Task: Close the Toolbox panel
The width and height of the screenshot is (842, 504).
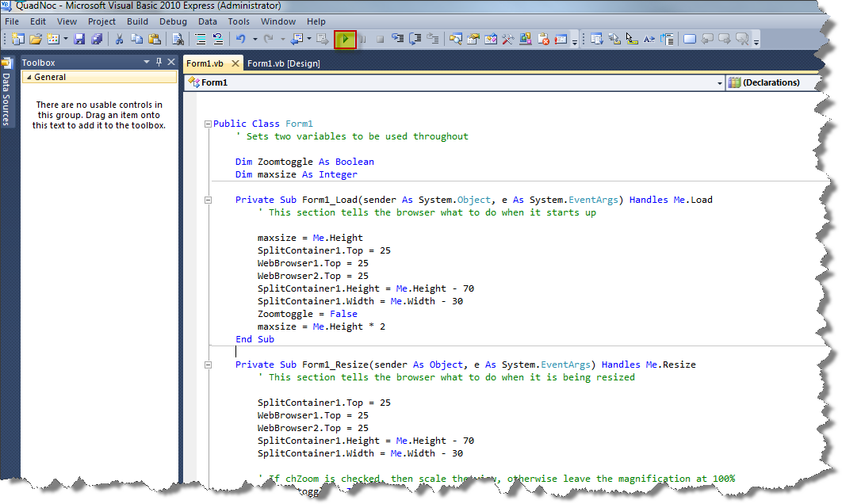Action: click(170, 63)
